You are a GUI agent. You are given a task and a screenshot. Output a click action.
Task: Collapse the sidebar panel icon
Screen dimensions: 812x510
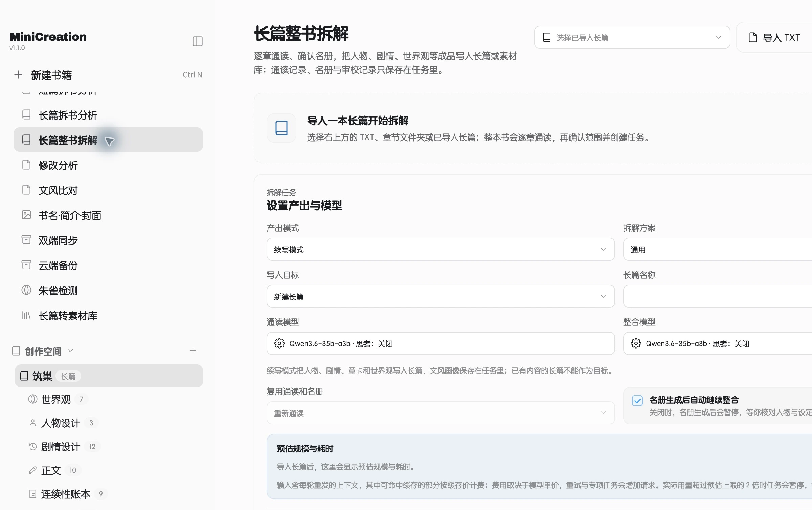click(197, 41)
